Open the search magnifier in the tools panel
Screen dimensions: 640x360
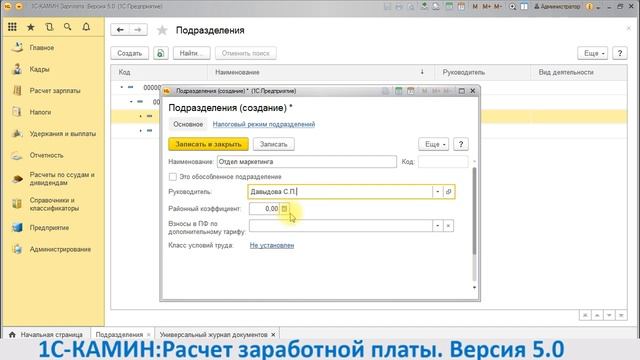(68, 27)
